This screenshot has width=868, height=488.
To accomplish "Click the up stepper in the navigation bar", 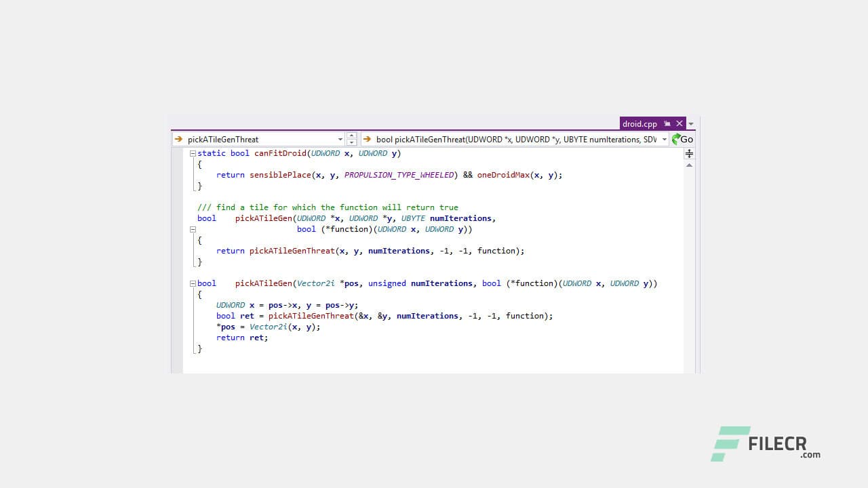I will coord(351,136).
